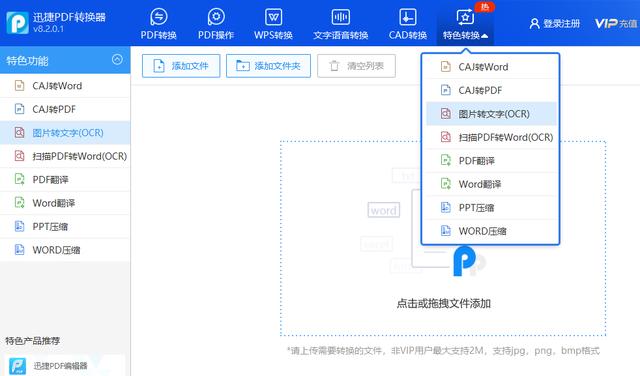This screenshot has width=640, height=376.
Task: Open the PDF转换 toolbar icon
Action: coord(158,17)
